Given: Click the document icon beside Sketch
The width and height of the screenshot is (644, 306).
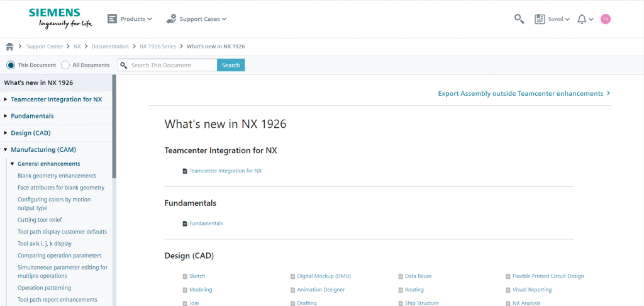Looking at the screenshot, I should [x=185, y=276].
